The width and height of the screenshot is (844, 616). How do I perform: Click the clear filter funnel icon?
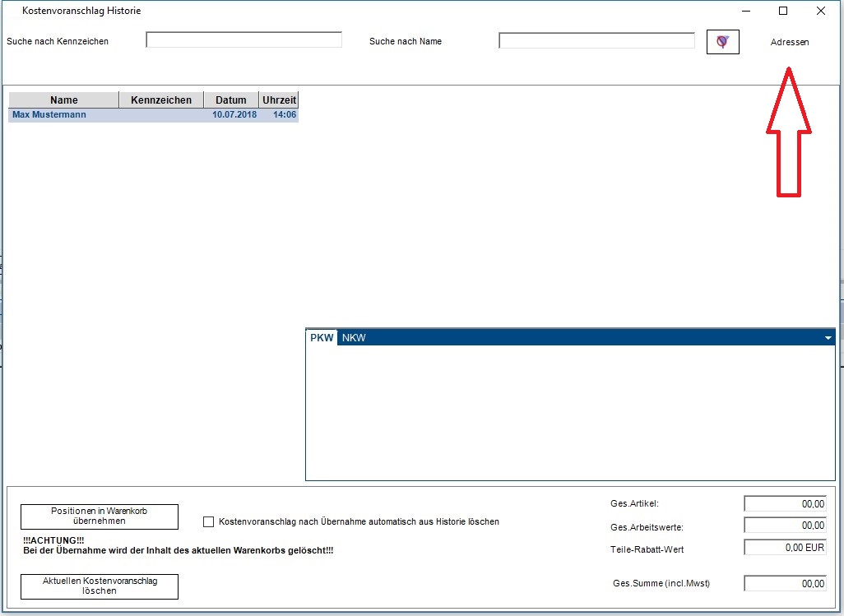pyautogui.click(x=722, y=42)
